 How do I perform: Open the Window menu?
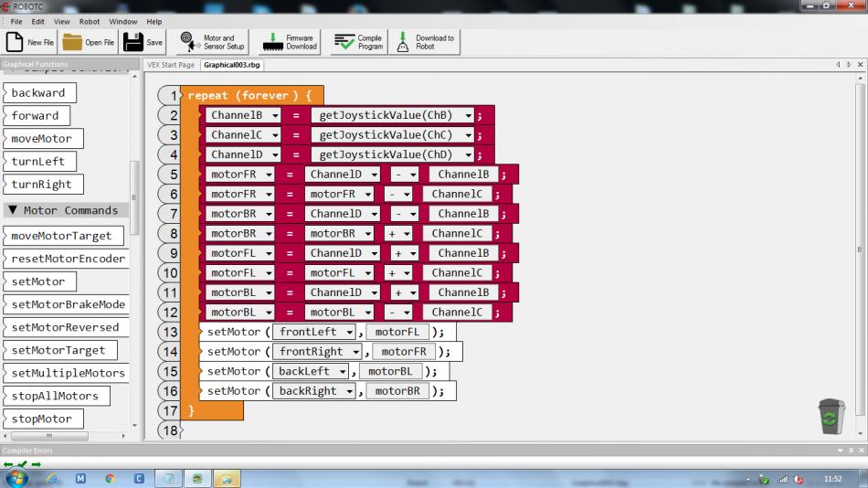point(123,22)
